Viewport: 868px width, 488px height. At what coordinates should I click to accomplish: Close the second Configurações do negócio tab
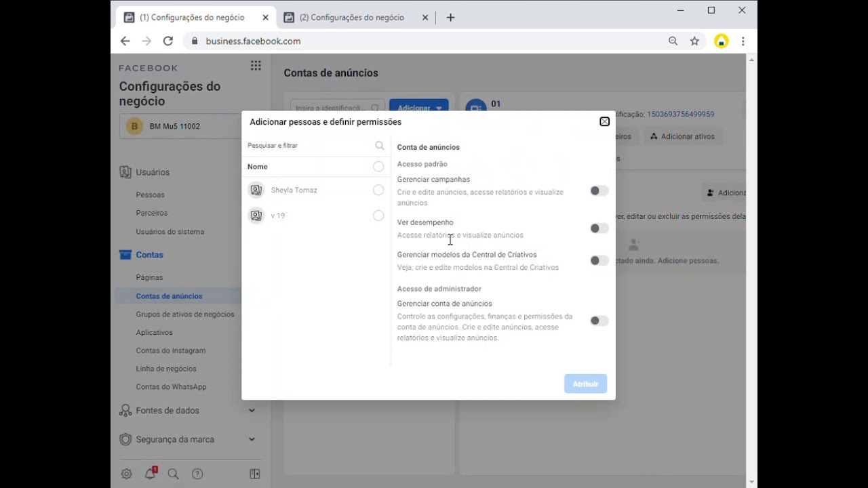(425, 18)
